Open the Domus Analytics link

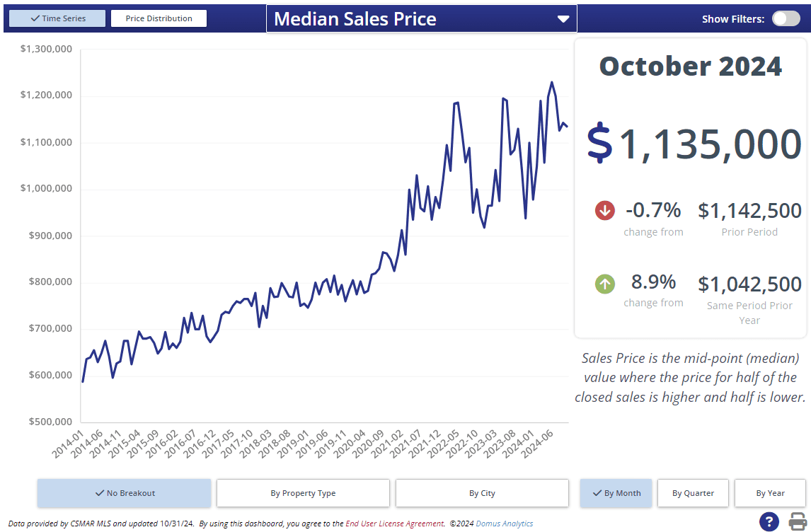click(504, 524)
